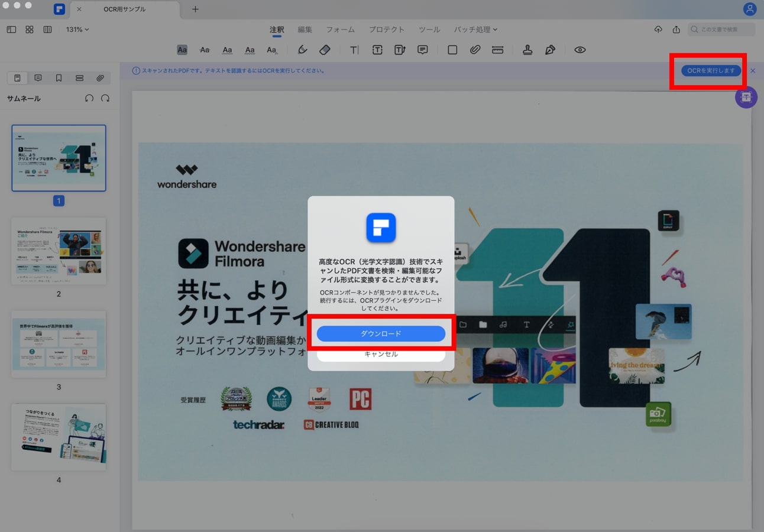
Task: Select the rectangle shape tool
Action: pyautogui.click(x=452, y=50)
